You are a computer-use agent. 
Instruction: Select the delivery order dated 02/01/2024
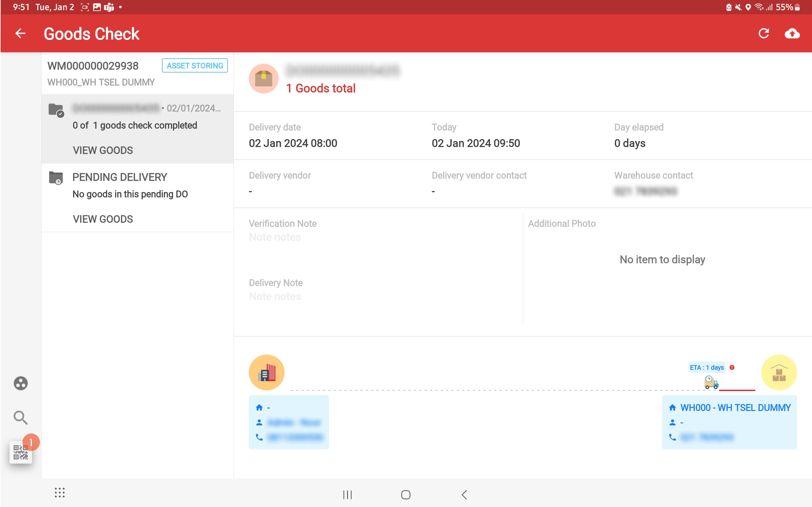click(x=137, y=129)
